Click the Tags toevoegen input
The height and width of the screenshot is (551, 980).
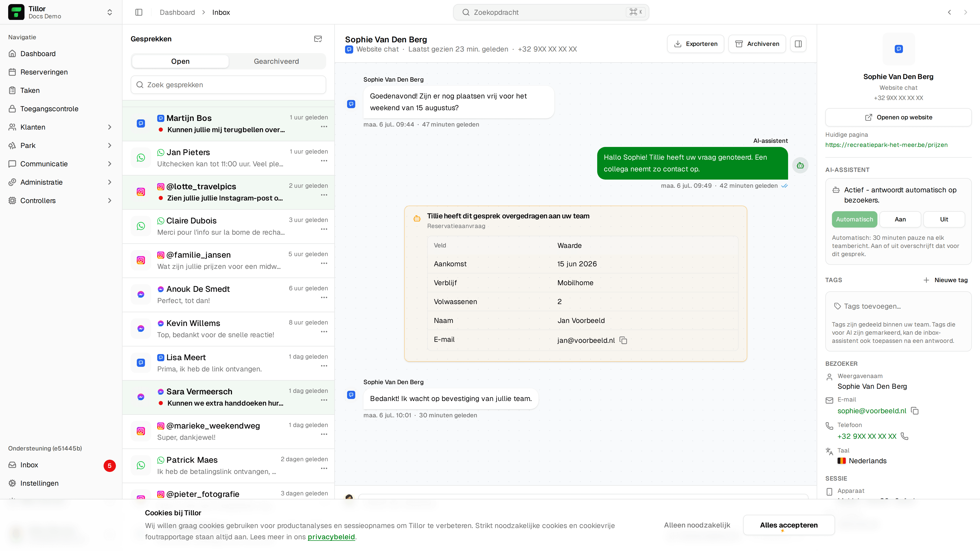(x=899, y=306)
